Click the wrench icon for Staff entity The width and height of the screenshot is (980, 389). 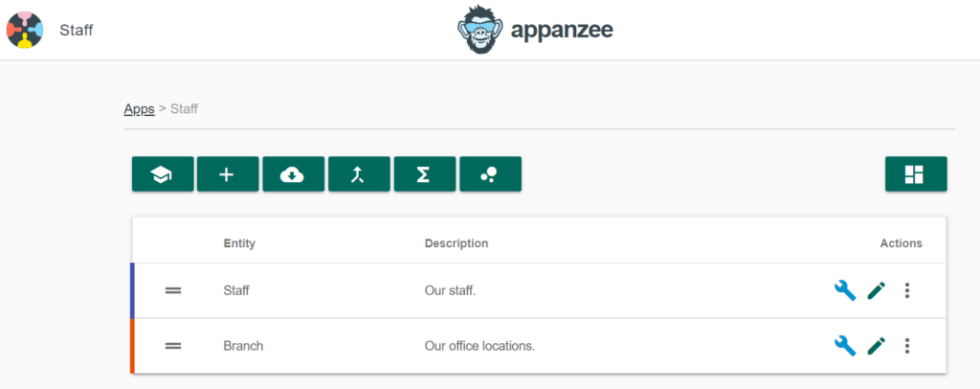click(x=845, y=290)
